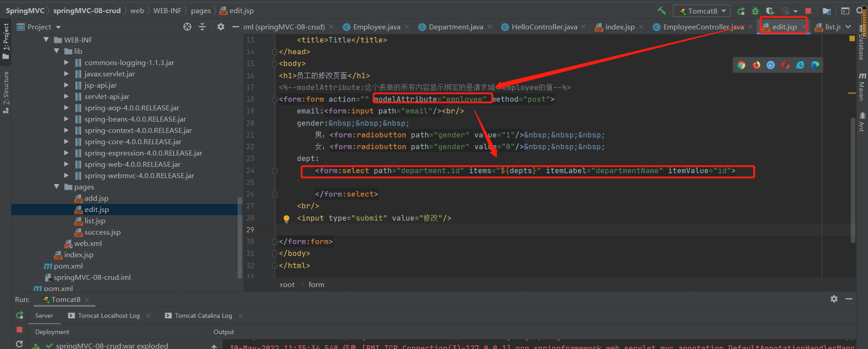The image size is (868, 349).
Task: Close the Employee.java tab
Action: [407, 27]
